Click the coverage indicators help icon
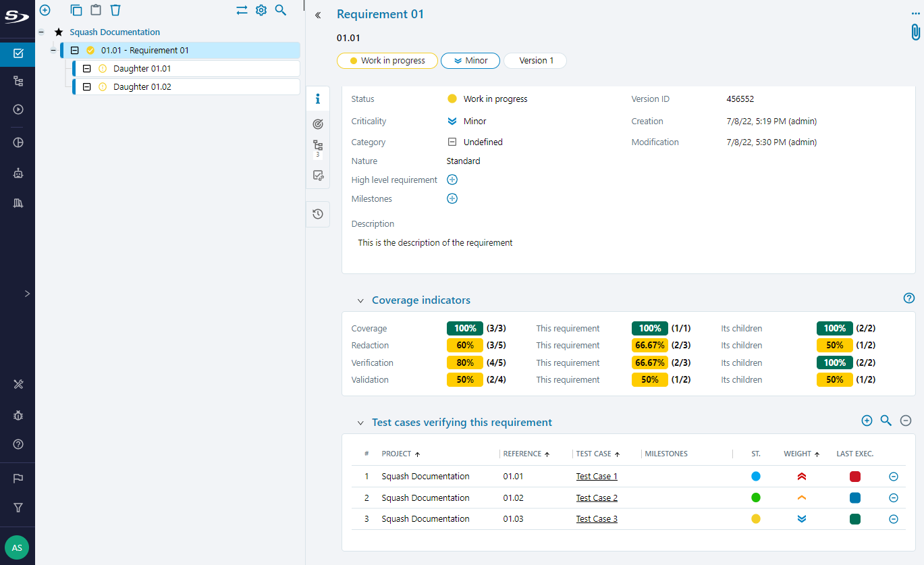This screenshot has height=565, width=924. click(x=909, y=298)
